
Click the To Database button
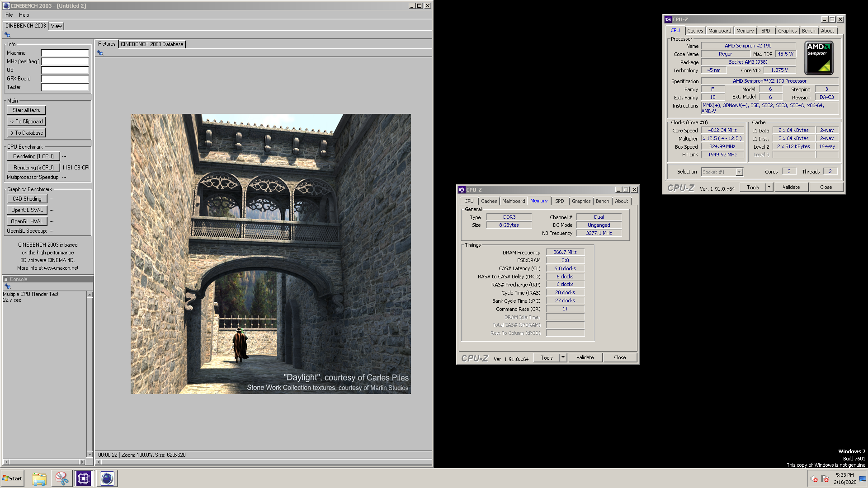click(26, 133)
